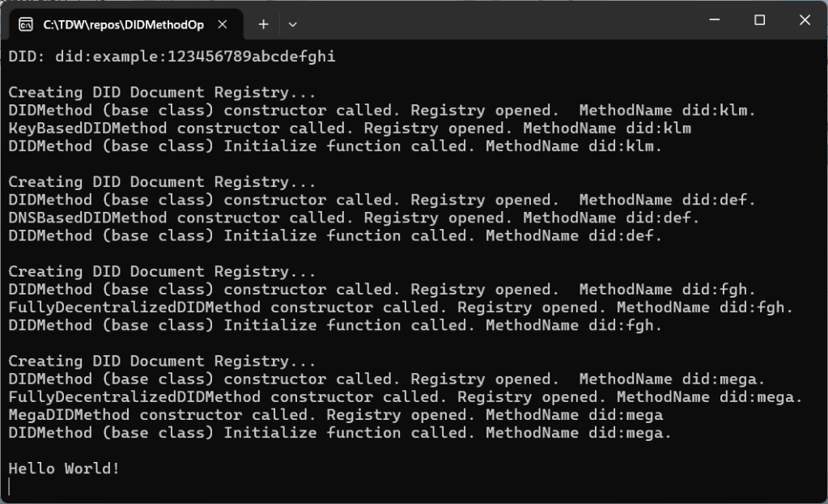Click the Initialize function line for did:def

coord(335,236)
